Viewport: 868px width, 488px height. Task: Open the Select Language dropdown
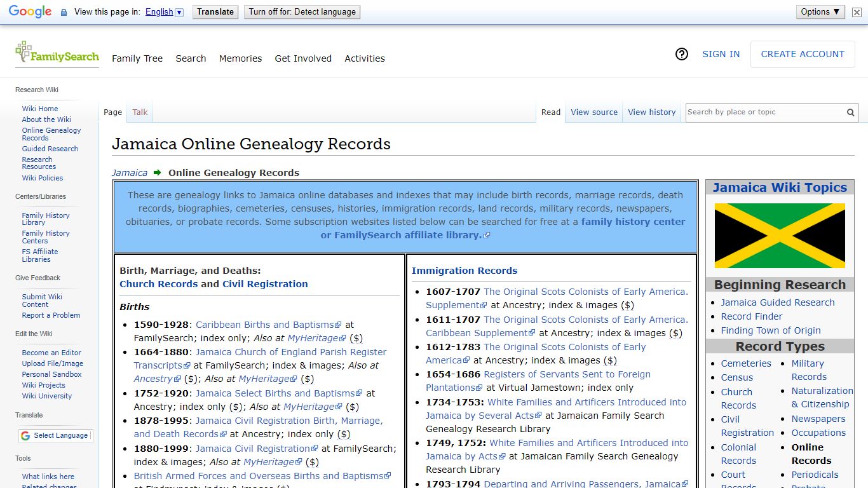(x=55, y=436)
